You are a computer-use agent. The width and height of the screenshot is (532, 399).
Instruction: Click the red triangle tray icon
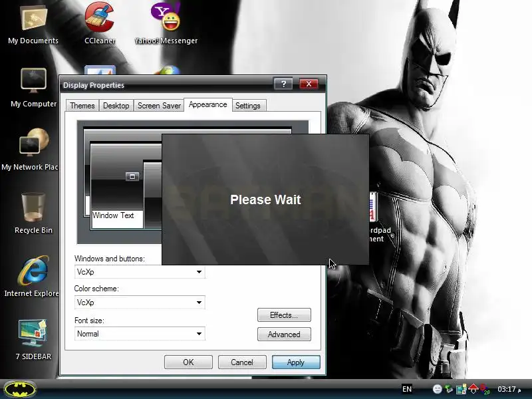coord(473,388)
